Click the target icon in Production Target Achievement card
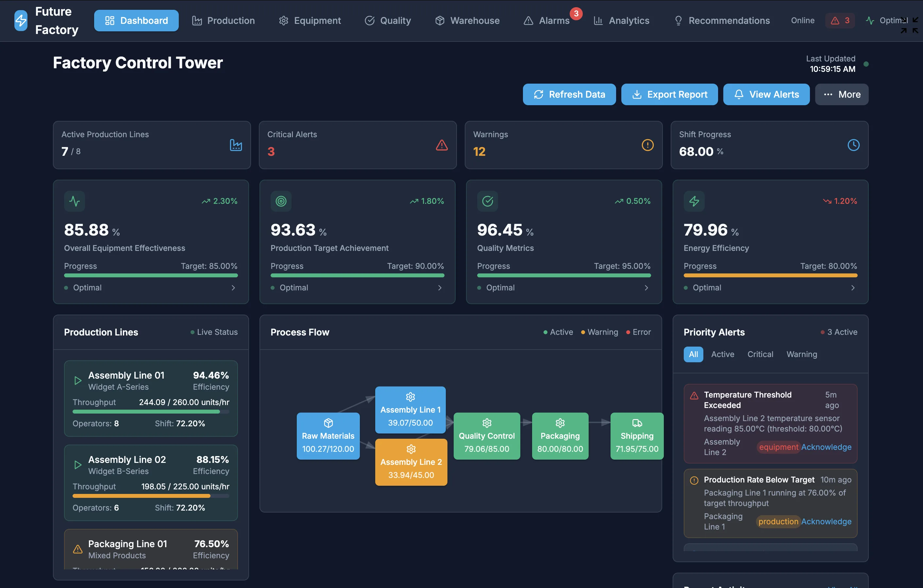 [281, 201]
